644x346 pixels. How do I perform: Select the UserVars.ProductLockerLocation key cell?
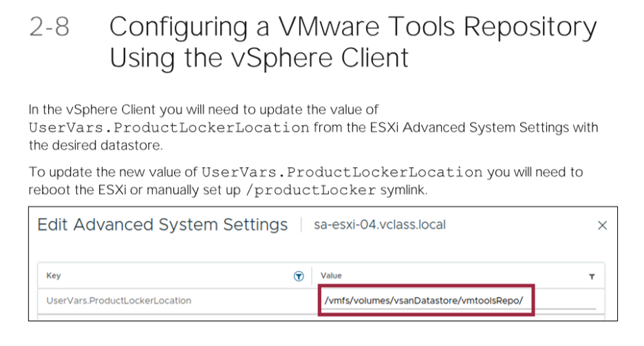(119, 301)
